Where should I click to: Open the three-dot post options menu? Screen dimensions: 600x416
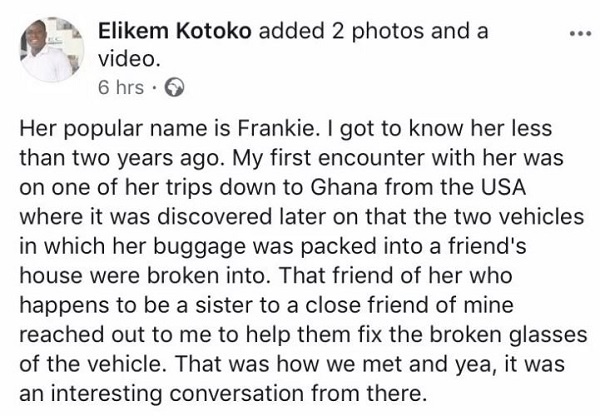[580, 34]
